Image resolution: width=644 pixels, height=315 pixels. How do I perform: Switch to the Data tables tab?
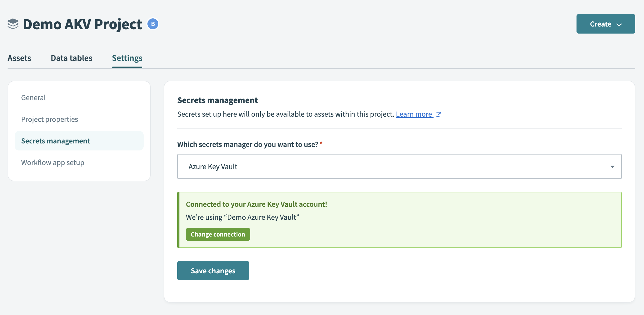click(x=72, y=58)
